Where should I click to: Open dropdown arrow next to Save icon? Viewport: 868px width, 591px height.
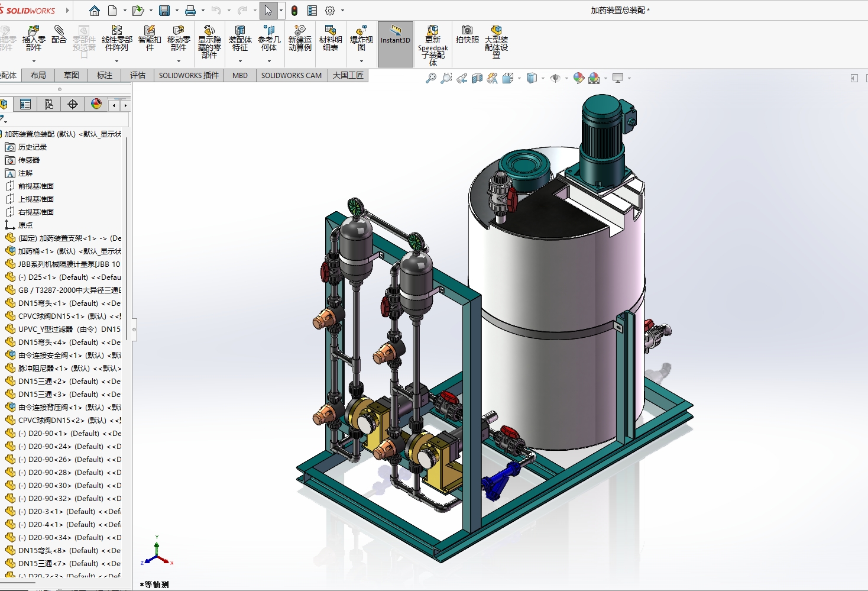pos(177,11)
